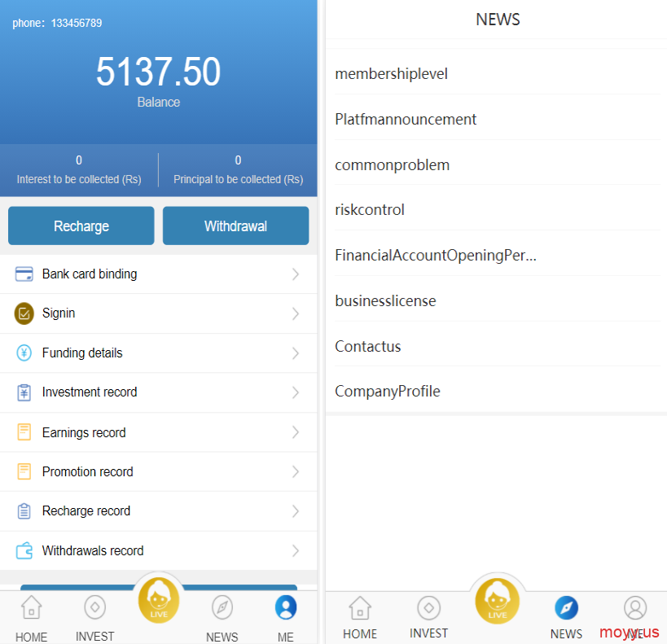Tap the ME profile icon in left screen
Image resolution: width=667 pixels, height=644 pixels.
click(286, 607)
